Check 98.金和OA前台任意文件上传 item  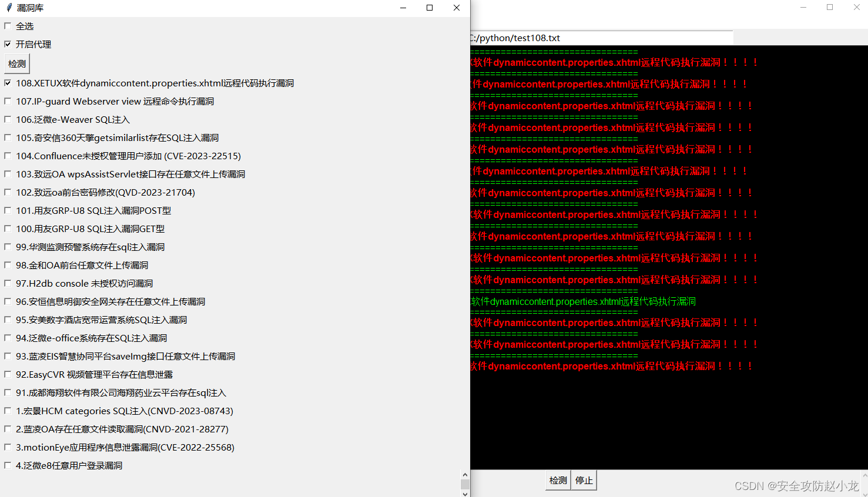8,265
